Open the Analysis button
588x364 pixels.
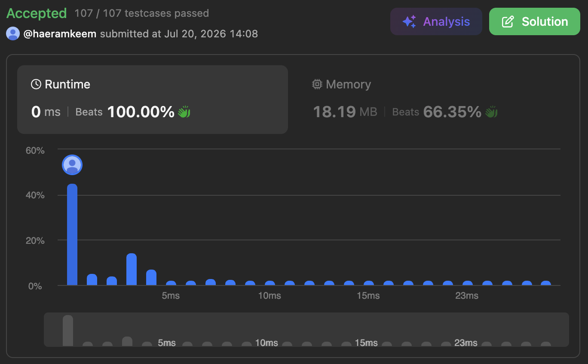436,21
